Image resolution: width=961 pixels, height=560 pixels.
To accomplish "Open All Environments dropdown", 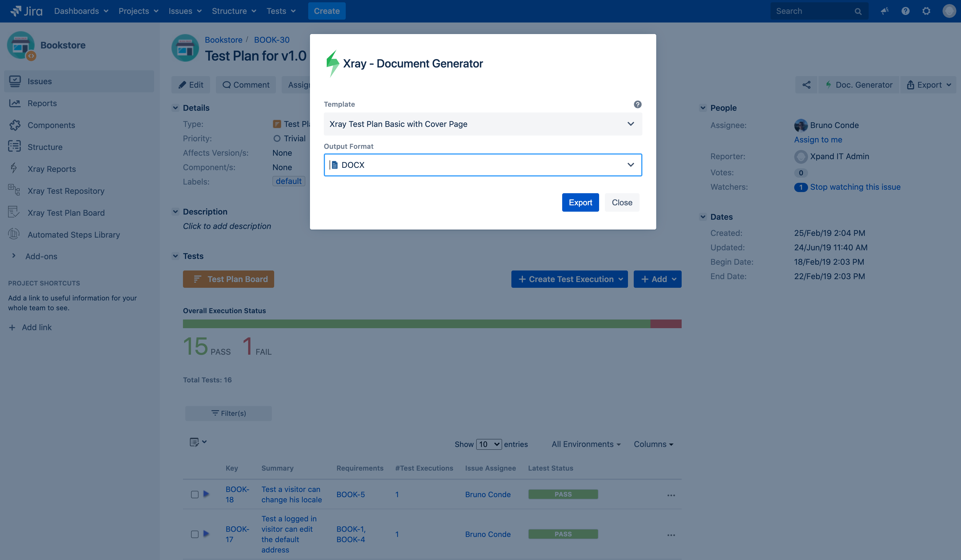I will click(586, 444).
